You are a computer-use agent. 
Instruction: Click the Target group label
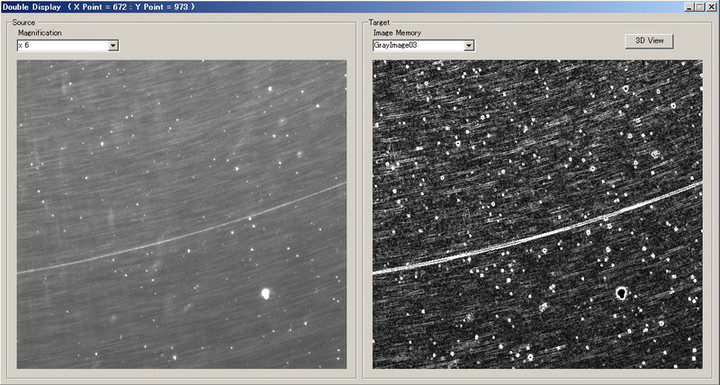click(x=379, y=23)
